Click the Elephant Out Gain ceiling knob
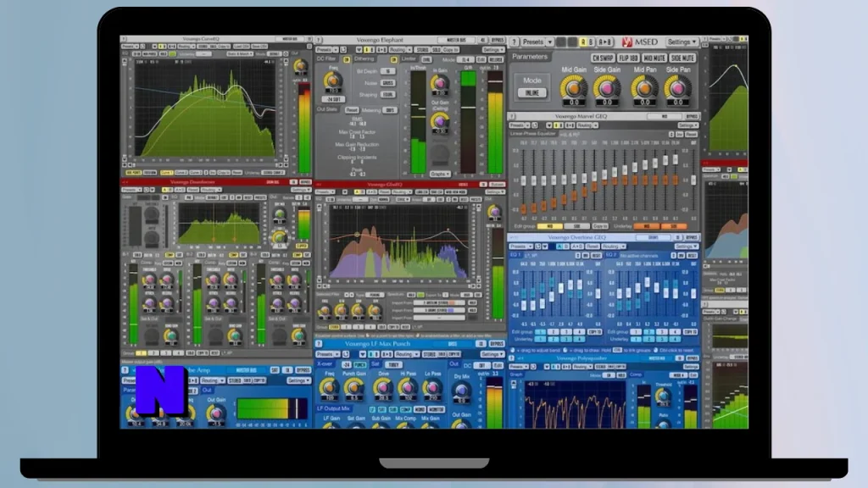The width and height of the screenshot is (868, 488). coord(440,120)
